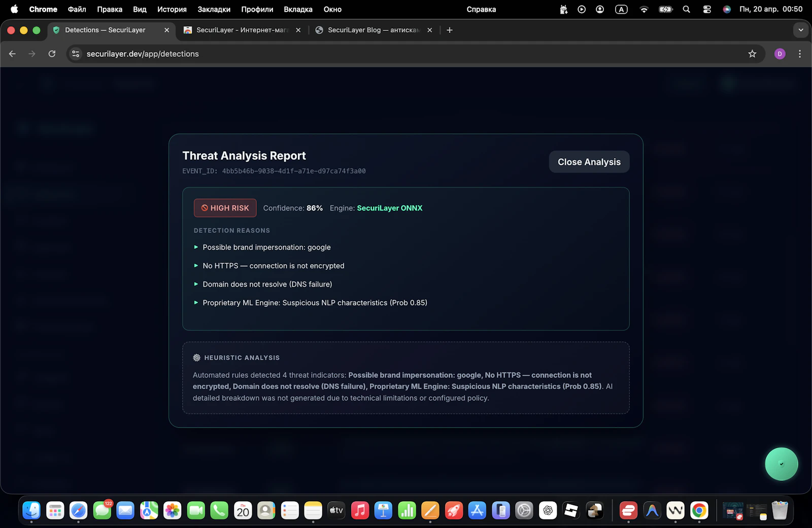Reload the Detections page

[x=52, y=53]
